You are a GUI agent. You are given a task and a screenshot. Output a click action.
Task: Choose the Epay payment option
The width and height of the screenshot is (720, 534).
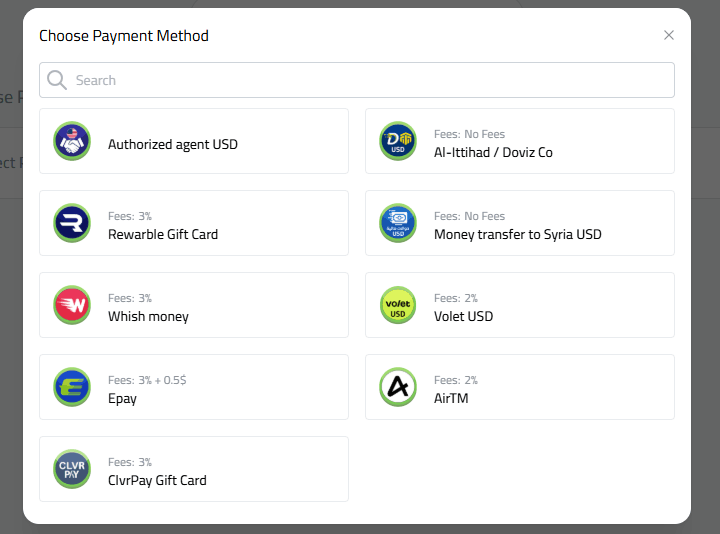(x=194, y=387)
